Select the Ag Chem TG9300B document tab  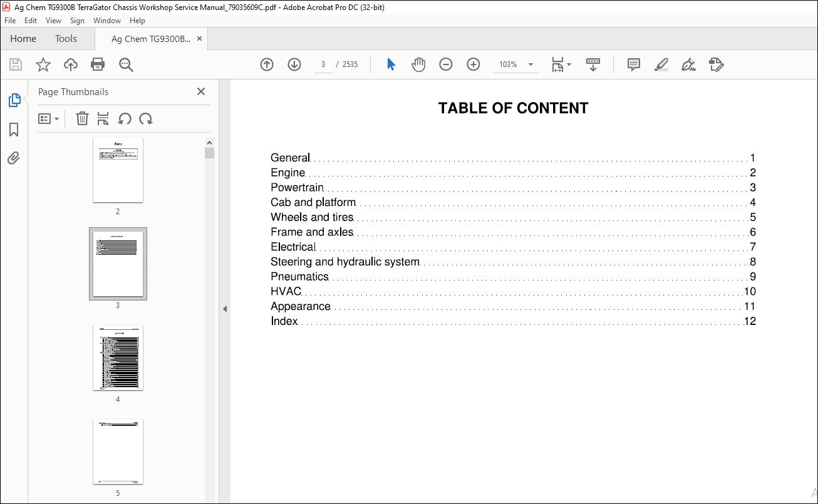(x=150, y=39)
